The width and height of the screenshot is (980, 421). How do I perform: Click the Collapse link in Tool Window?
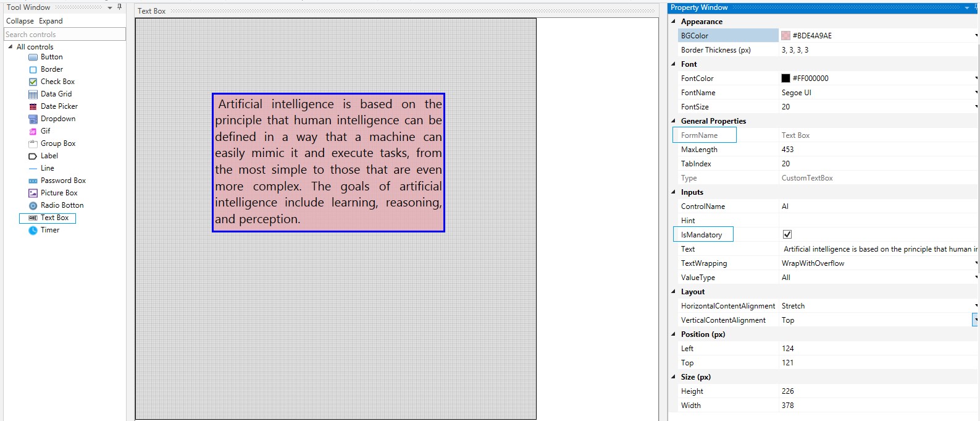[20, 21]
